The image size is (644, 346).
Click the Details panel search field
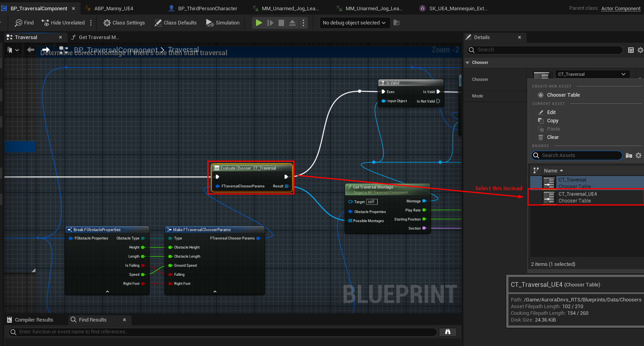[545, 50]
